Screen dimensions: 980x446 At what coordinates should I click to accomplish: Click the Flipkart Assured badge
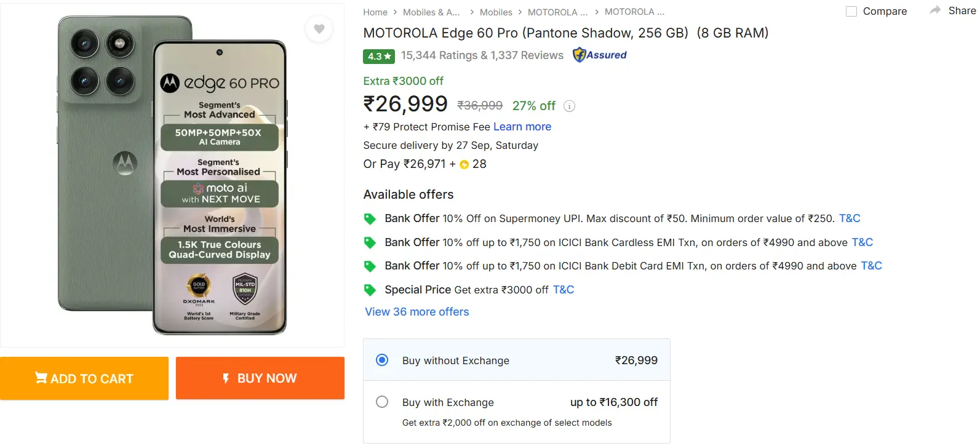point(600,55)
